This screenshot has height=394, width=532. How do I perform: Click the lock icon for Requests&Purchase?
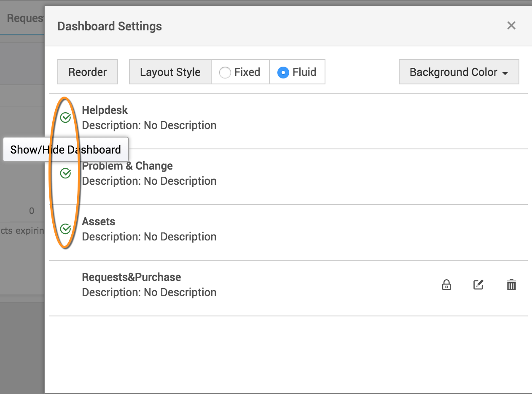(446, 285)
